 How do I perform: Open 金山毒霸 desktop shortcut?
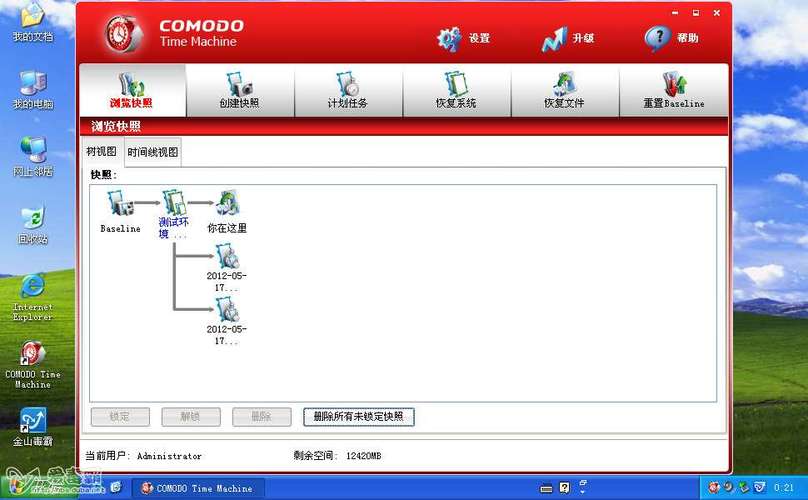[x=33, y=427]
